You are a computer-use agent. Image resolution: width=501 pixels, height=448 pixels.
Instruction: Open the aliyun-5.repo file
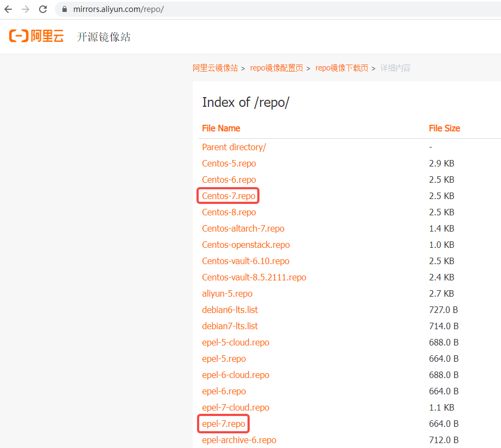click(227, 294)
